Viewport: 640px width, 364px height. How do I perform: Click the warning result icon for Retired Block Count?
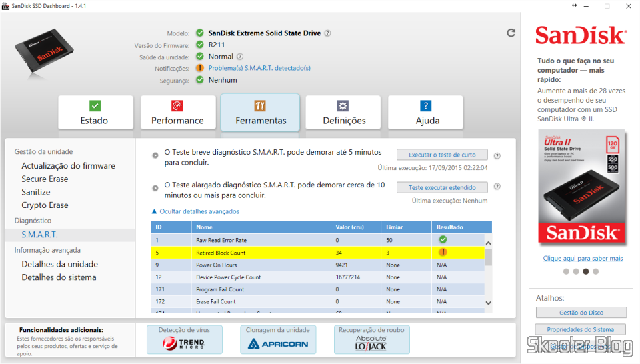443,252
